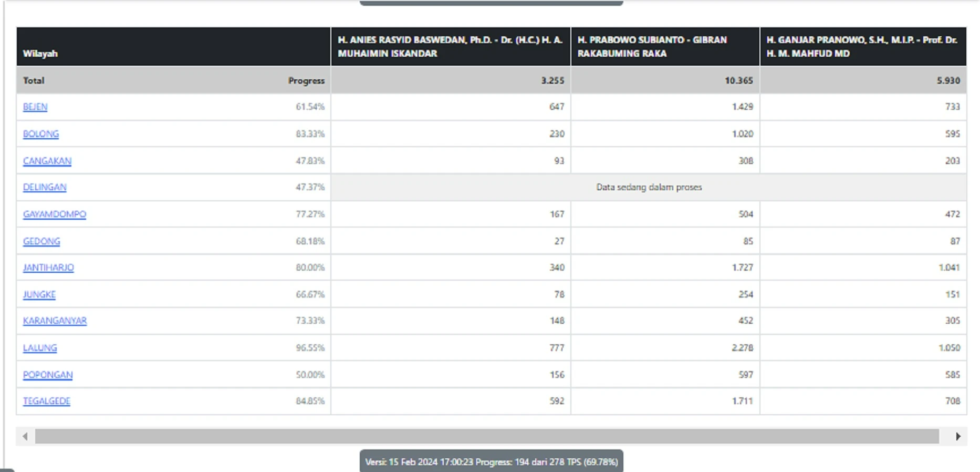Click LALUNG Anies value 777
This screenshot has height=472, width=980.
pyautogui.click(x=557, y=348)
